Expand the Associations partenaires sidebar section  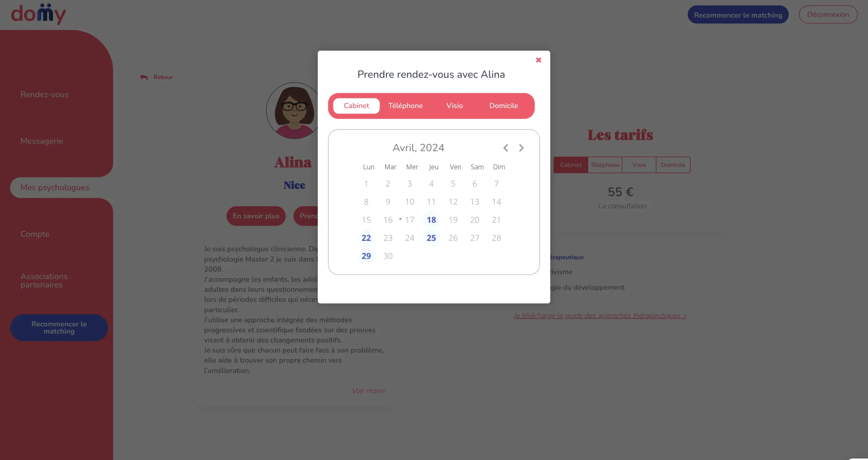(44, 280)
